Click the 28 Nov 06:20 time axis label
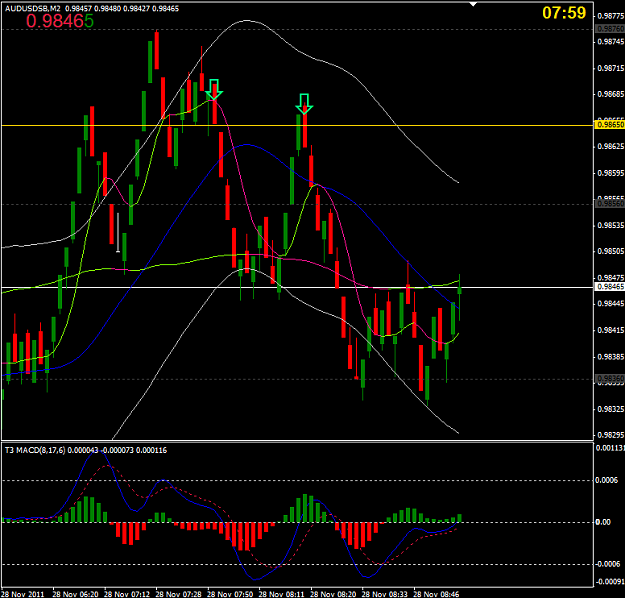The height and width of the screenshot is (598, 625). tap(75, 594)
